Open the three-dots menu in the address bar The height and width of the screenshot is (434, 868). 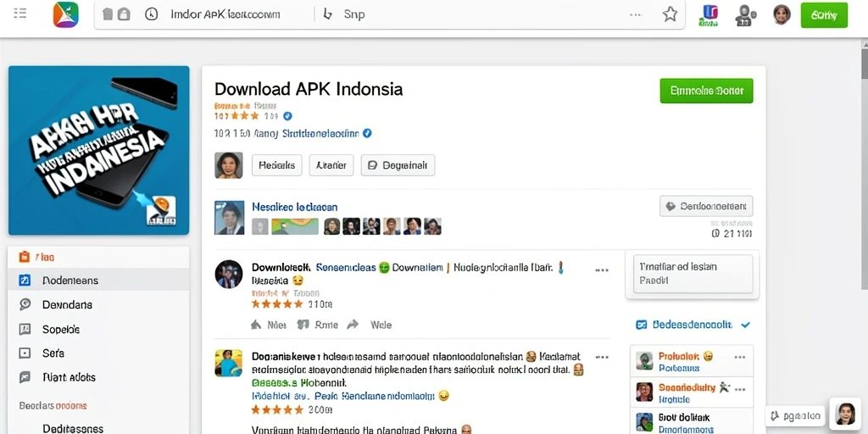coord(636,15)
